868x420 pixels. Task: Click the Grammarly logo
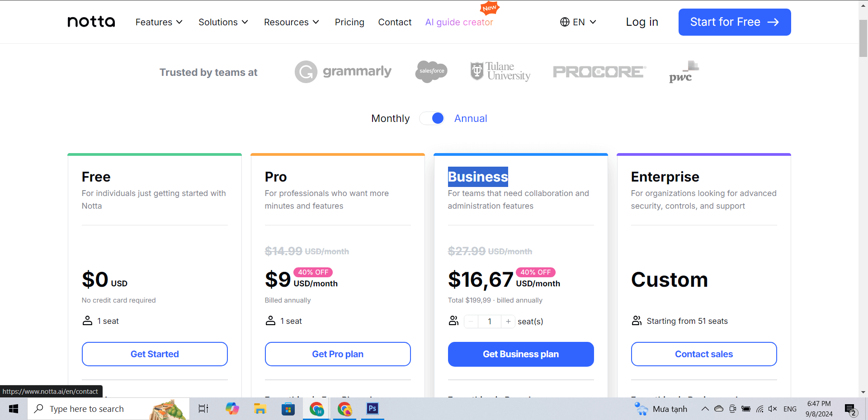[343, 72]
